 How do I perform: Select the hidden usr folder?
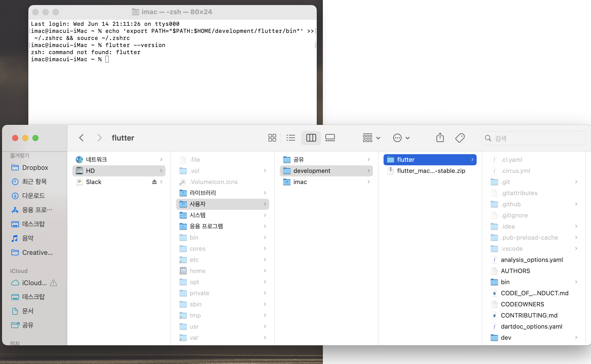coord(223,326)
